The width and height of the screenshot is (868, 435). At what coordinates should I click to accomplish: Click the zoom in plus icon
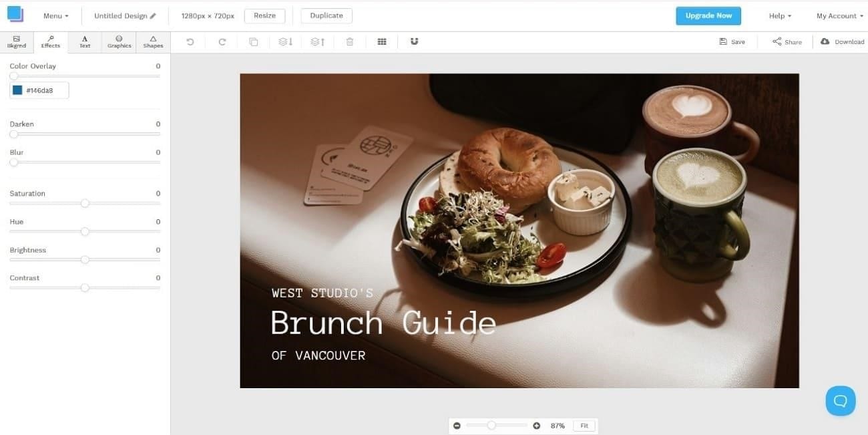tap(537, 426)
